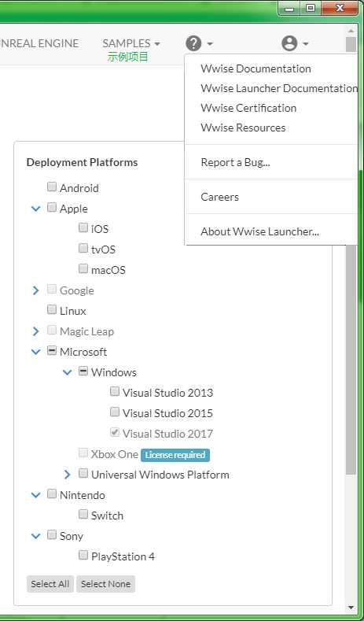Switch to the Unreal Engine tab
Viewport: 364px width, 621px height.
pos(39,43)
